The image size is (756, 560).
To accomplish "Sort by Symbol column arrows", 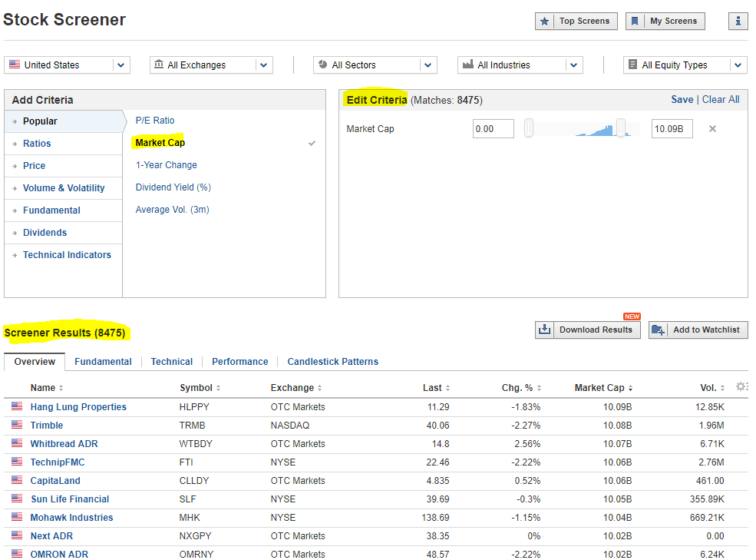I will coord(219,388).
